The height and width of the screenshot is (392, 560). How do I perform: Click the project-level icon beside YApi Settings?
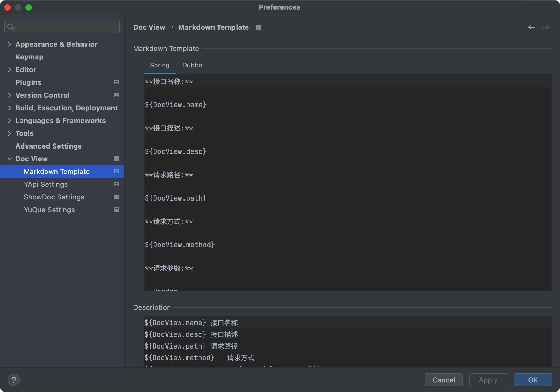pyautogui.click(x=116, y=184)
